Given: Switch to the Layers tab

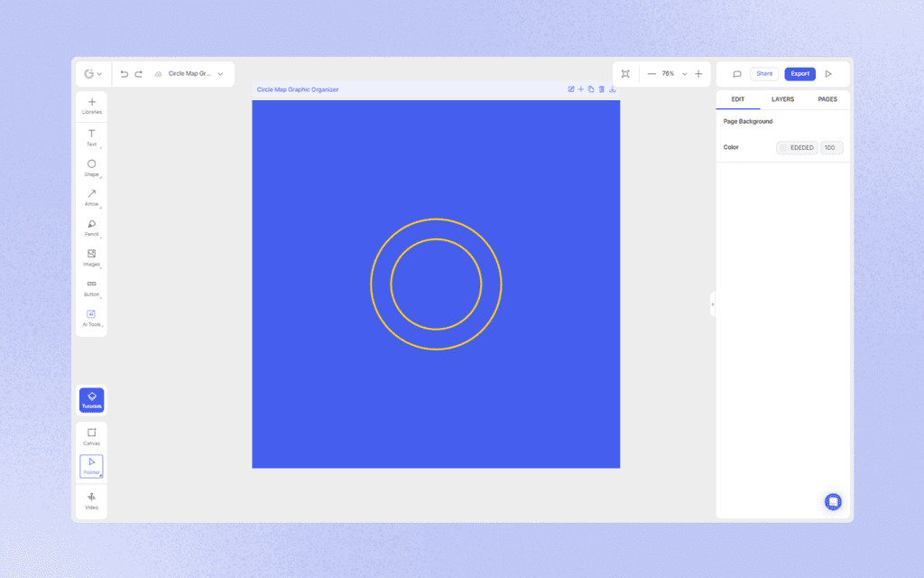Looking at the screenshot, I should (782, 99).
